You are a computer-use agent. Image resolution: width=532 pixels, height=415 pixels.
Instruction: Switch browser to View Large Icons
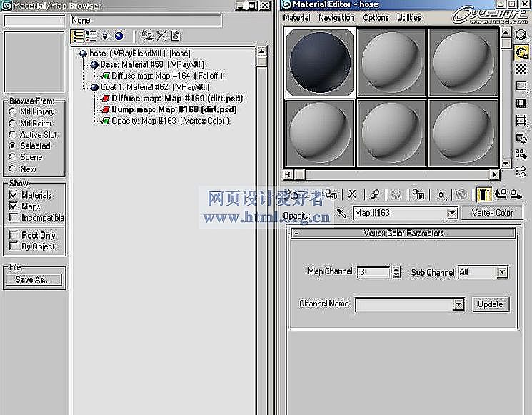tap(119, 36)
